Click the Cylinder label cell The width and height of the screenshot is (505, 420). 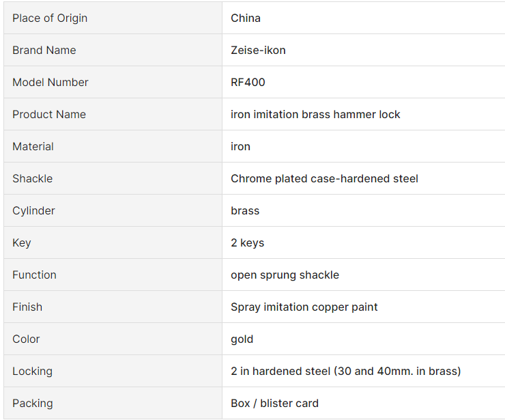click(x=113, y=210)
